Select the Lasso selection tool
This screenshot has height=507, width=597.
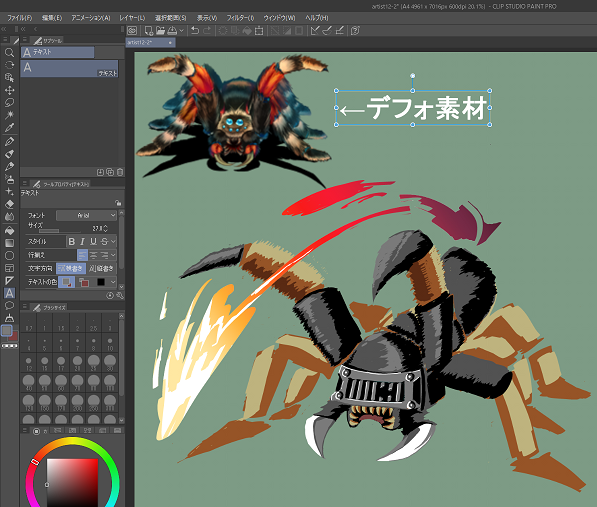pyautogui.click(x=9, y=102)
